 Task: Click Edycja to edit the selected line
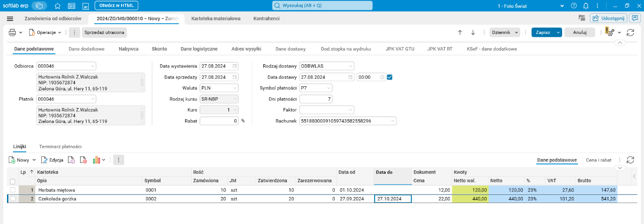(x=52, y=160)
